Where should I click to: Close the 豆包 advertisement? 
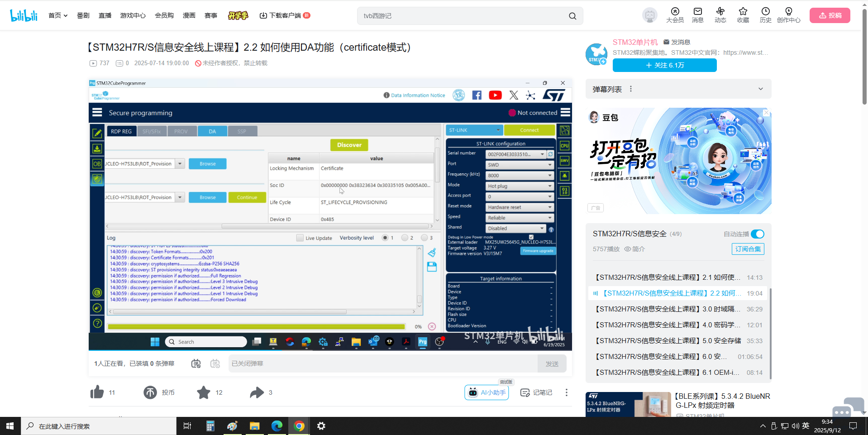click(766, 113)
